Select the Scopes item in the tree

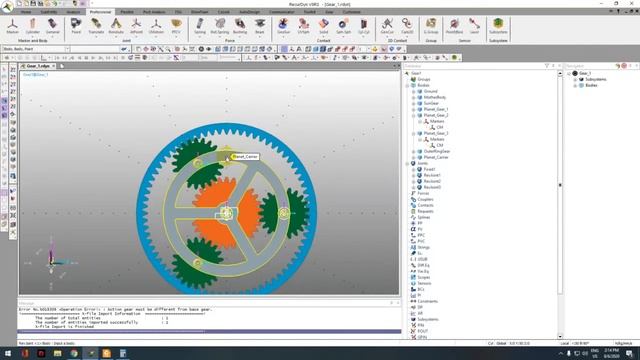[x=424, y=277]
